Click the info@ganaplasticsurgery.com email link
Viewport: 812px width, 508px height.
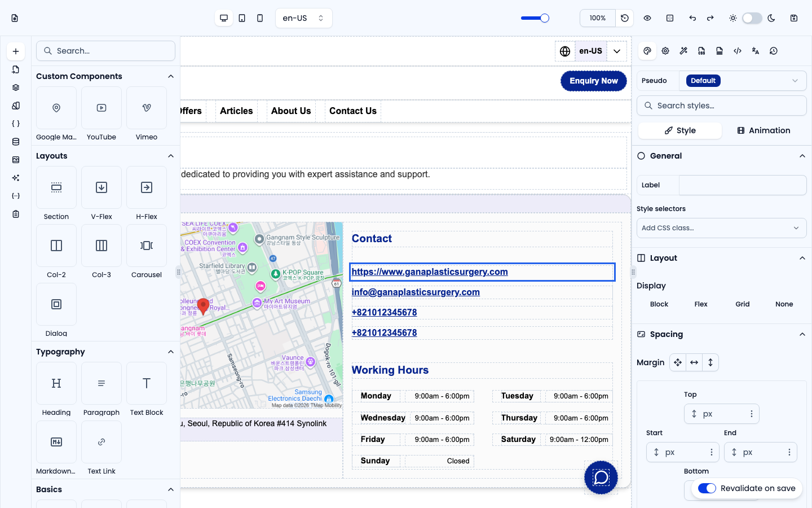(416, 292)
